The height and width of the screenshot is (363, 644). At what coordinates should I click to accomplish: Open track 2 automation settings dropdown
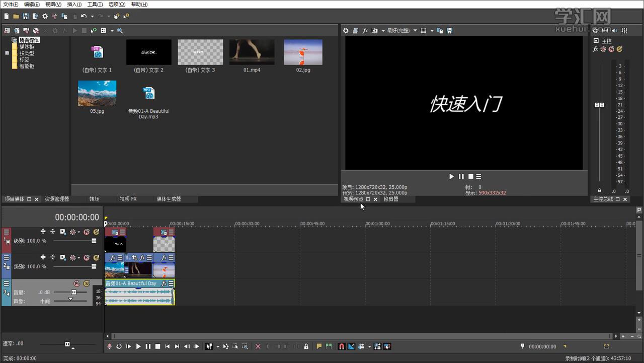(x=79, y=258)
